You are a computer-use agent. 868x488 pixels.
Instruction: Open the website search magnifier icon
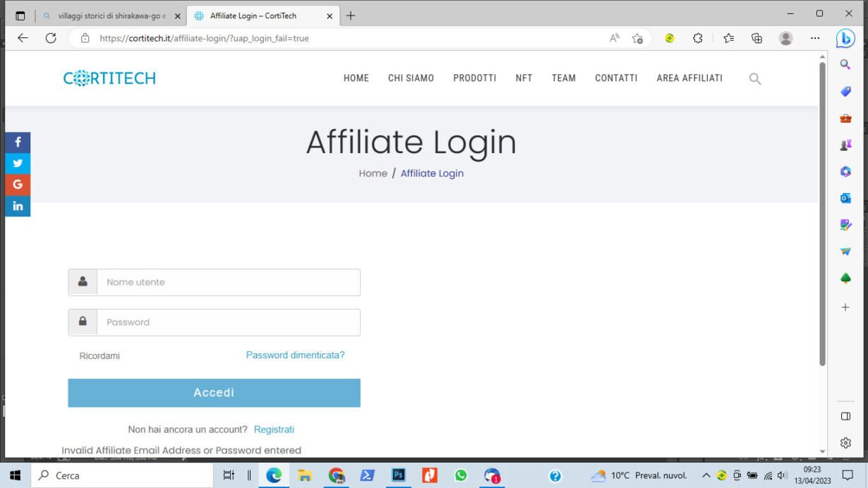tap(754, 79)
